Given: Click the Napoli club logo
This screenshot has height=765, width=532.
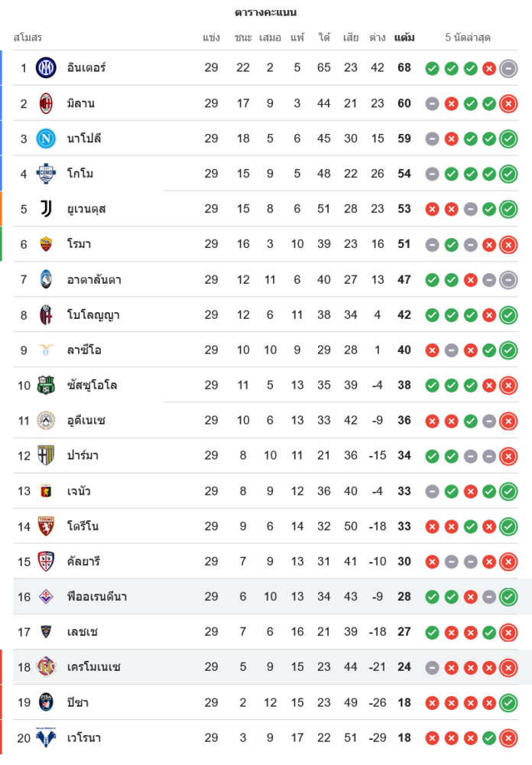Looking at the screenshot, I should pyautogui.click(x=46, y=138).
